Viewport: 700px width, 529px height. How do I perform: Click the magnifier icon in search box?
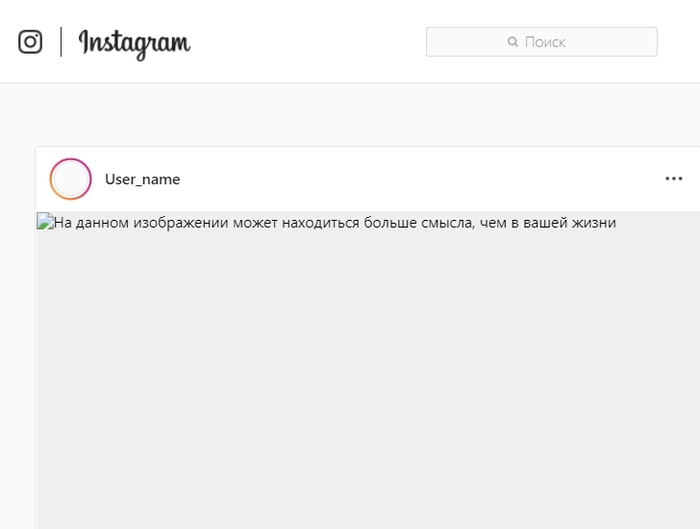coord(512,42)
